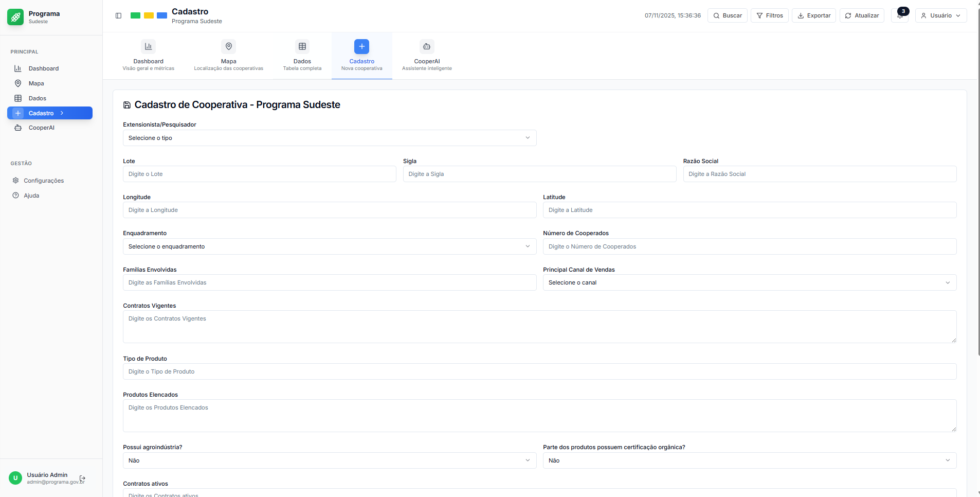Viewport: 980px width, 497px height.
Task: Toggle the sidebar panel icon
Action: pos(118,15)
